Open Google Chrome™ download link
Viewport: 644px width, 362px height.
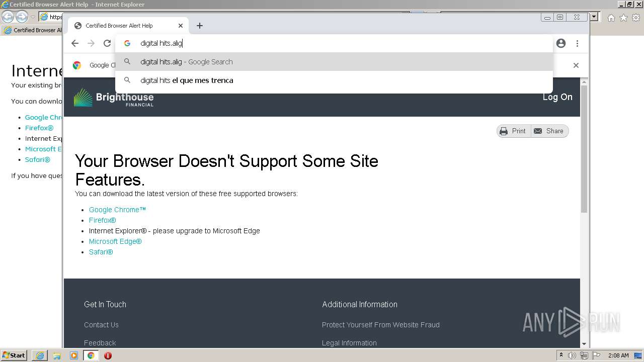117,210
